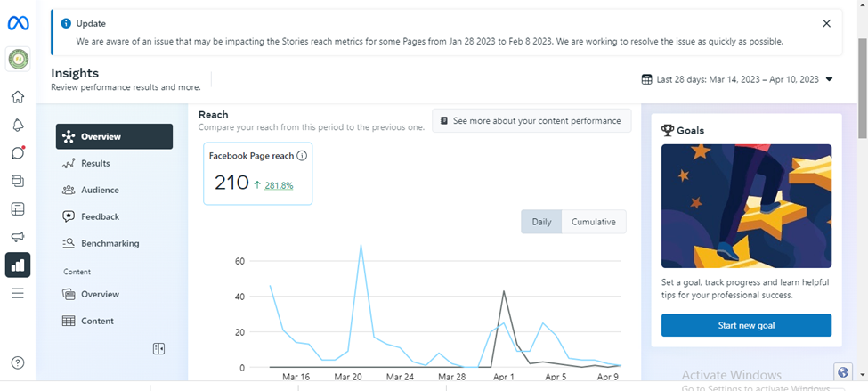
Task: Switch chart to Cumulative view
Action: tap(594, 222)
